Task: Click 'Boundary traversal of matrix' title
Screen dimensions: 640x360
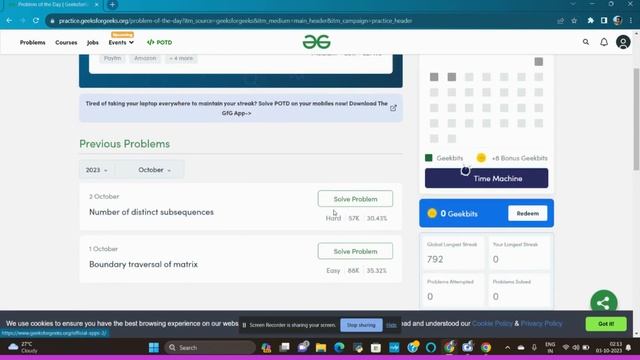Action: 143,264
